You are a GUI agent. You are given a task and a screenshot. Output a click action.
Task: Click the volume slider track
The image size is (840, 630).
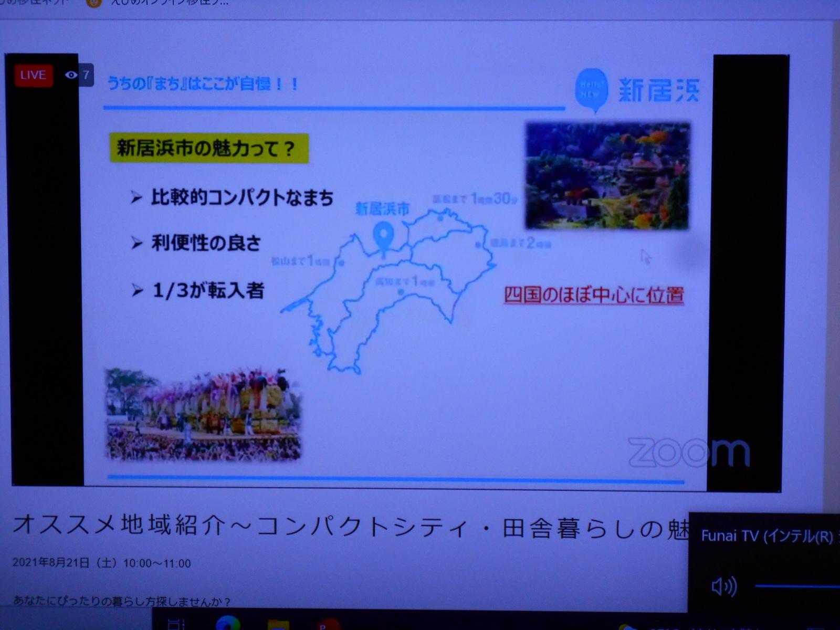pos(797,586)
